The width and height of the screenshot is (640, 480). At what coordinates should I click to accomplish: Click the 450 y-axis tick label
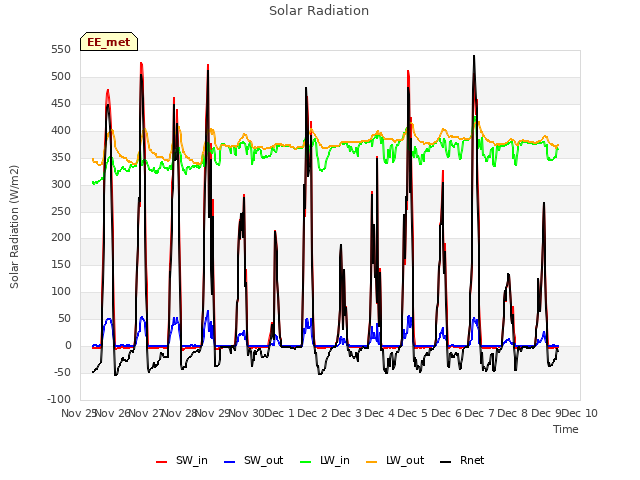click(61, 104)
